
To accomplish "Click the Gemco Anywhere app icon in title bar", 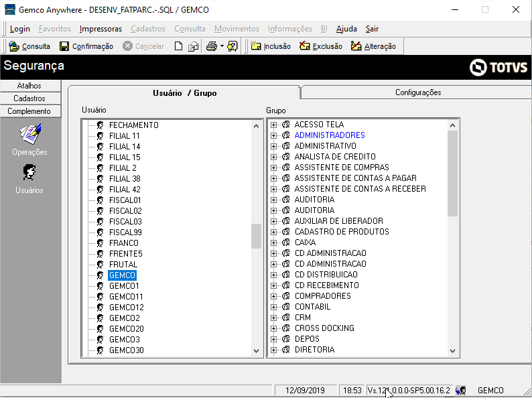I will pyautogui.click(x=9, y=9).
